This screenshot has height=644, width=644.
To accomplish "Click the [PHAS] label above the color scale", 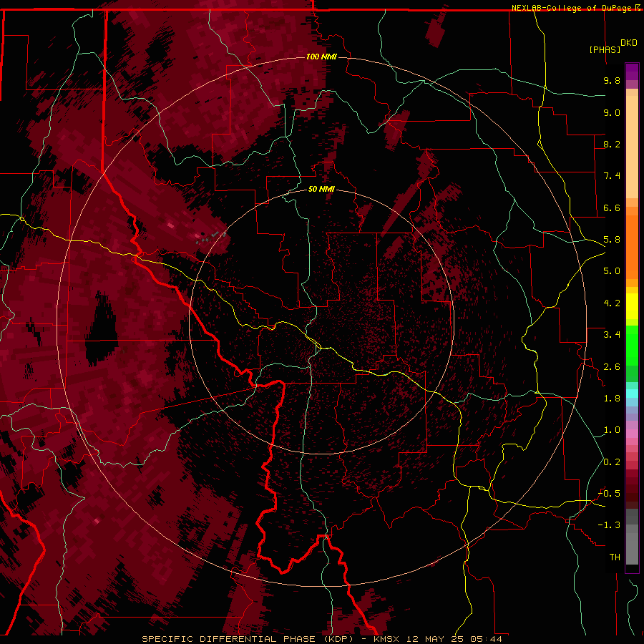I will point(605,49).
